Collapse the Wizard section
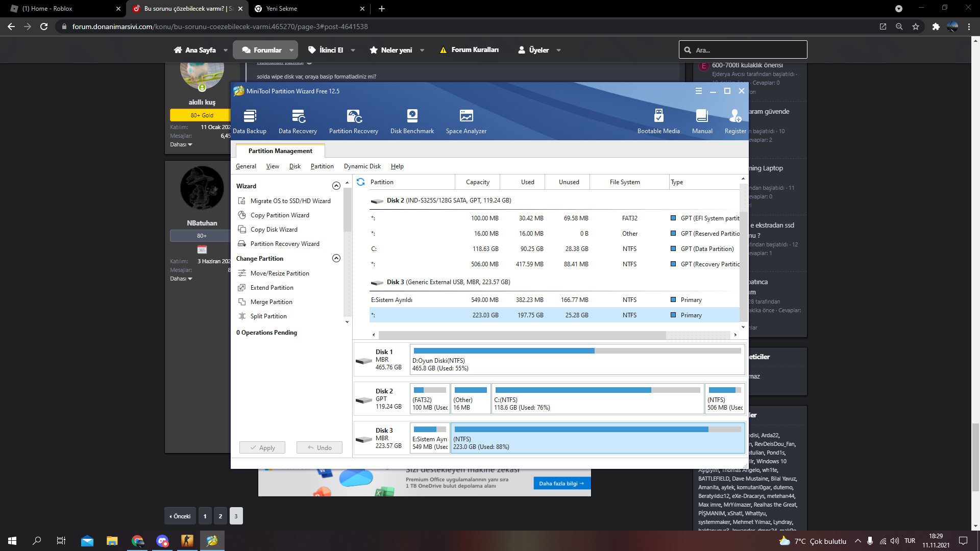This screenshot has width=980, height=551. [x=336, y=186]
